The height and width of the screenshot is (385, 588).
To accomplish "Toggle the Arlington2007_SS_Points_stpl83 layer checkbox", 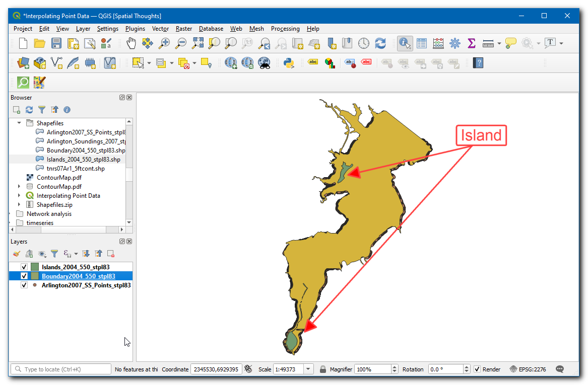I will point(24,285).
